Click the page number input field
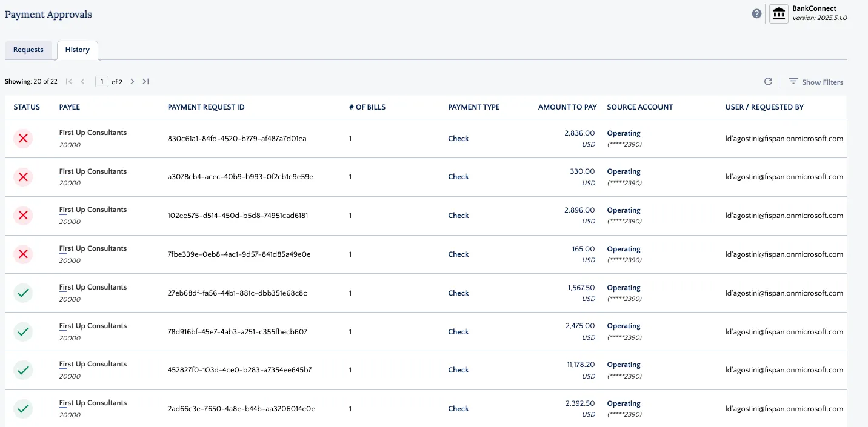 tap(102, 81)
